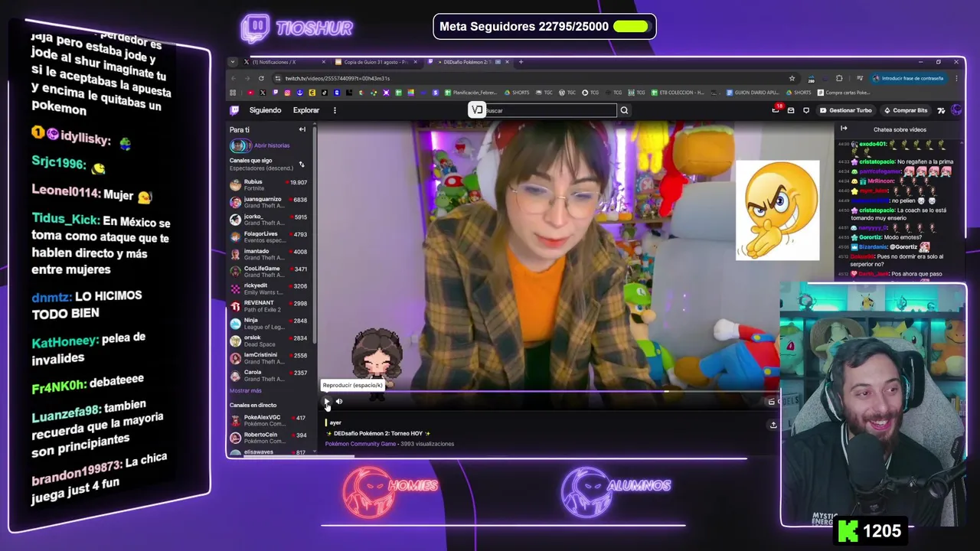Open the browser tab search dropdown
Screen dimensions: 980x551
233,62
